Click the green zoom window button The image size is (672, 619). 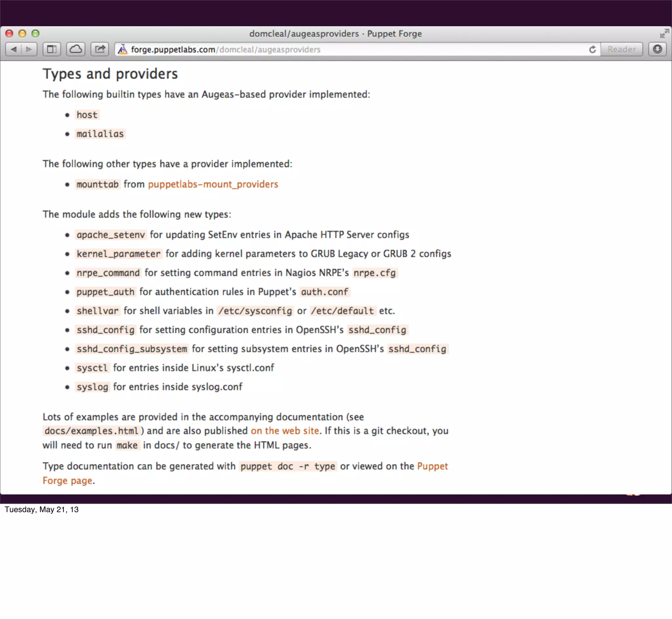point(35,33)
